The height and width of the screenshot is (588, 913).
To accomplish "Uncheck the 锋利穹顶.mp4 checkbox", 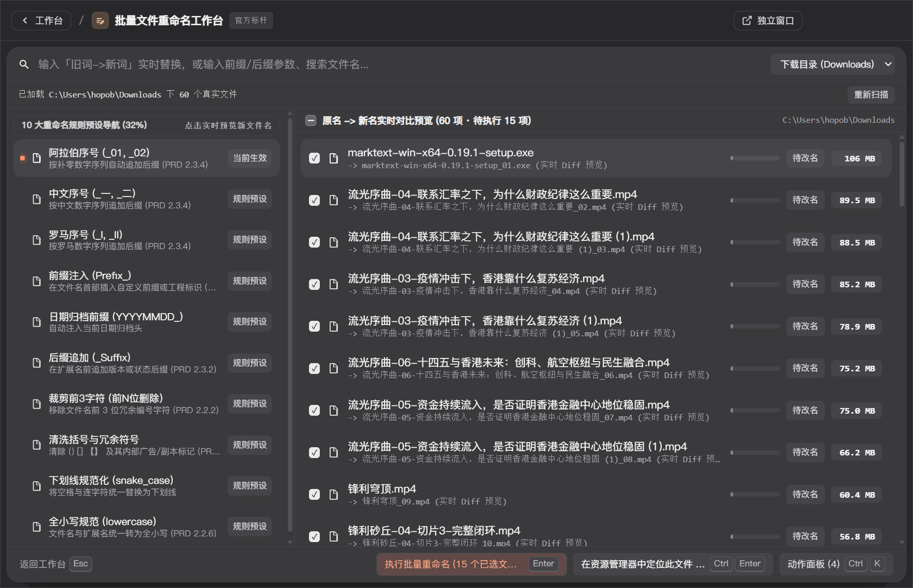I will point(314,495).
